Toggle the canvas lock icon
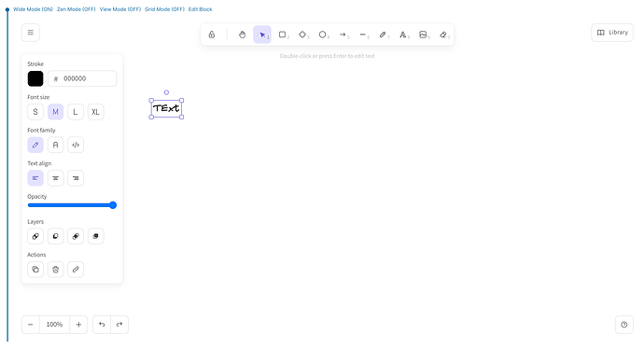 tap(212, 35)
